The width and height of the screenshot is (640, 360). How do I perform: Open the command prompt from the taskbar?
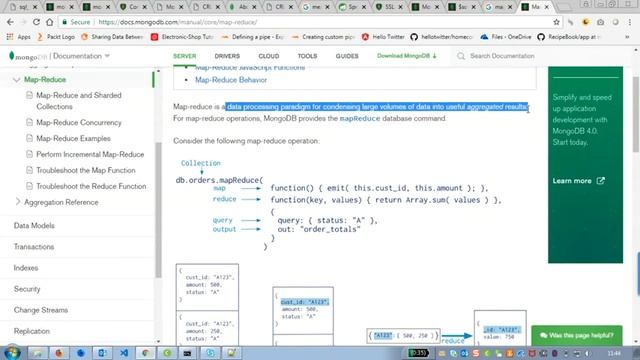[x=188, y=353]
